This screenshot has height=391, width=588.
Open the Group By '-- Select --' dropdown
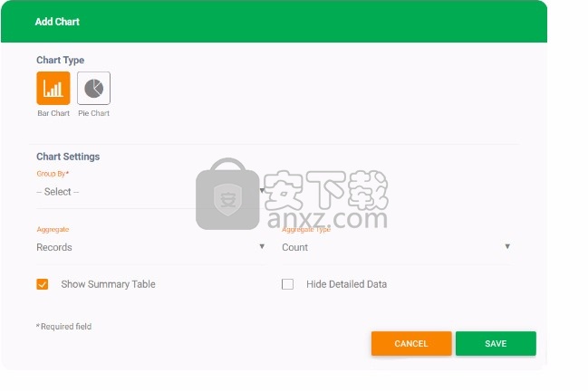point(151,192)
